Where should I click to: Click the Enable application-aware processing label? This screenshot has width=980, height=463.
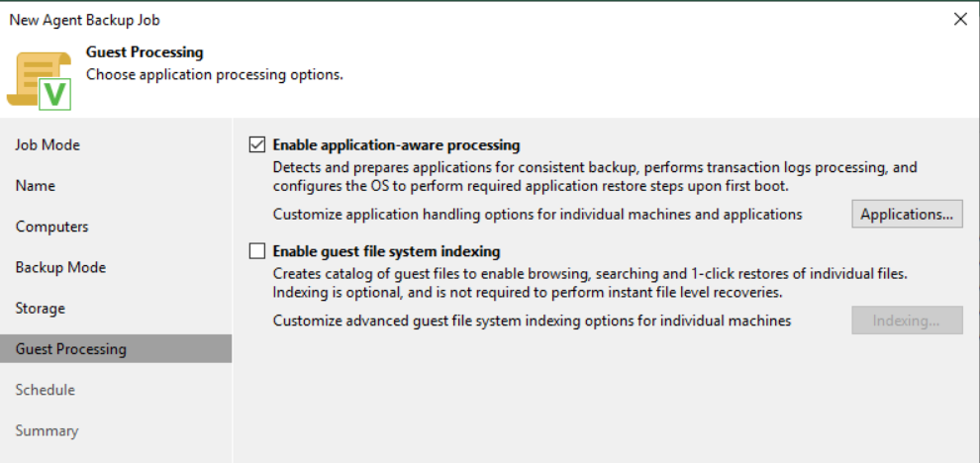click(396, 145)
